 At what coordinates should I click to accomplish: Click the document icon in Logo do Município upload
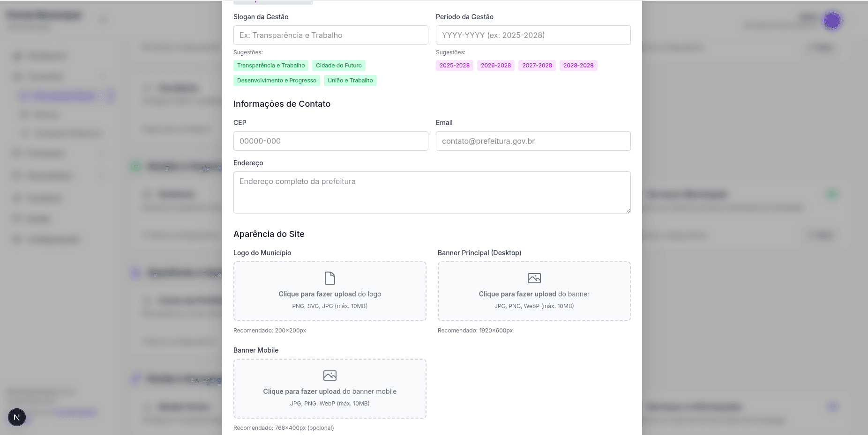(330, 278)
